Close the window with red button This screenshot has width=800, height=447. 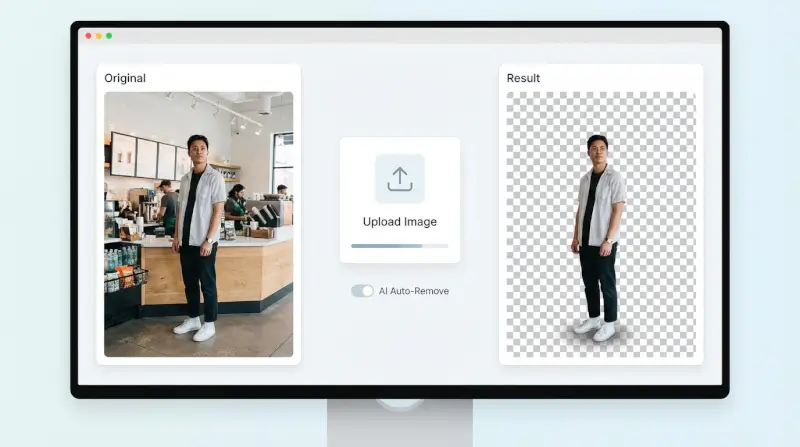tap(88, 36)
